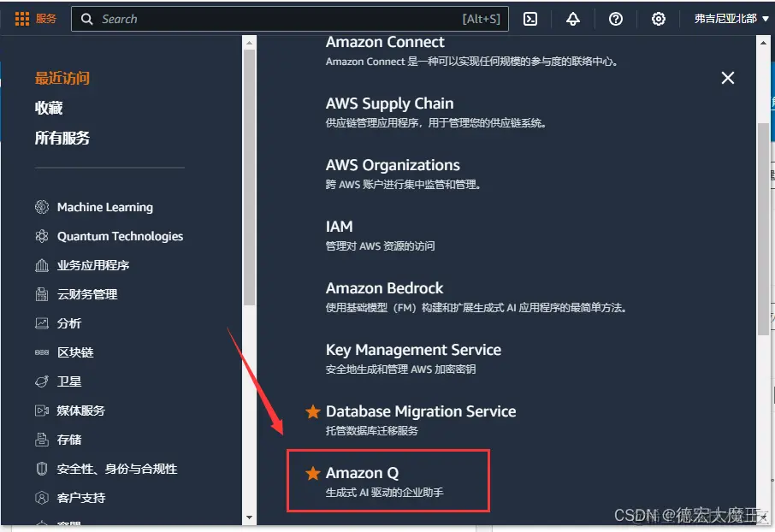Open the 媒体服务 category
The height and width of the screenshot is (532, 775).
(81, 411)
